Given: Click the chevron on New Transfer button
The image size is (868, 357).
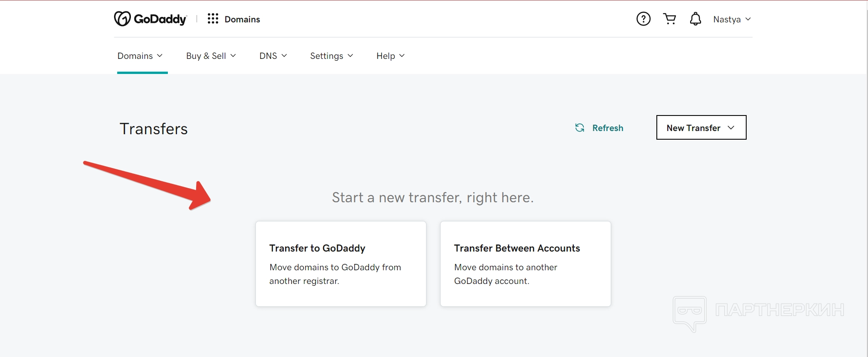Looking at the screenshot, I should coord(731,127).
